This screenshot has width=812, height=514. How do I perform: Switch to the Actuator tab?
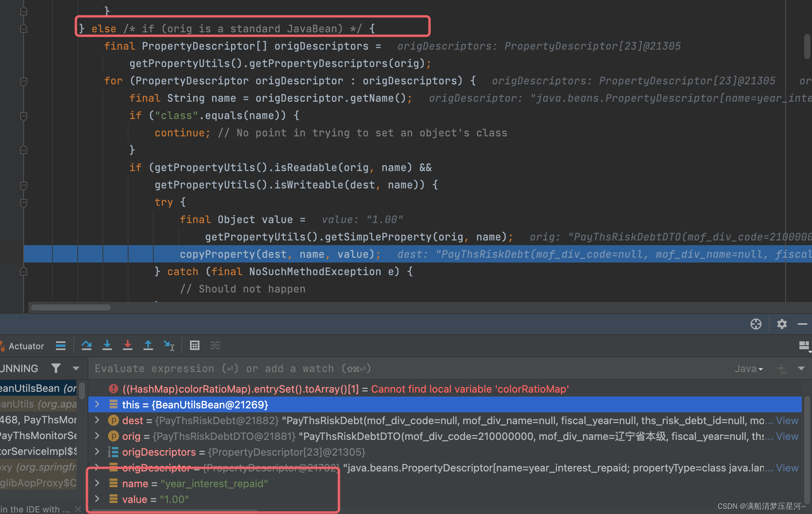[x=26, y=346]
